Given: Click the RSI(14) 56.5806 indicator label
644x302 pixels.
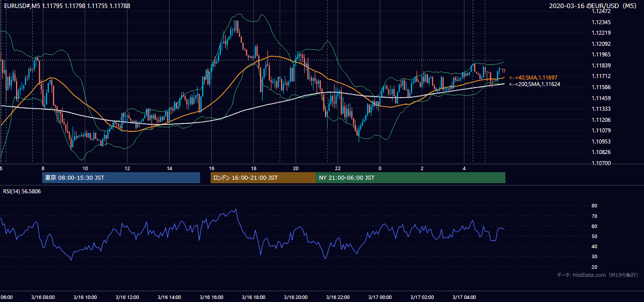Looking at the screenshot, I should click(x=22, y=191).
